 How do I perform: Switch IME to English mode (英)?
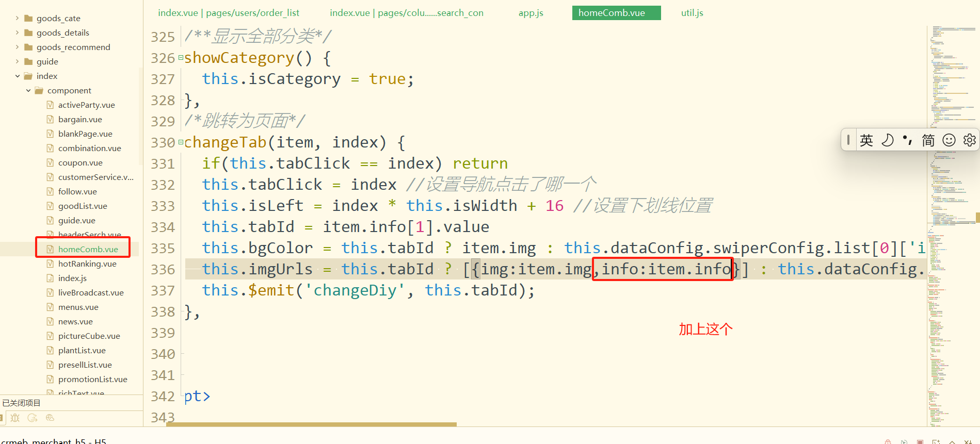[x=866, y=140]
